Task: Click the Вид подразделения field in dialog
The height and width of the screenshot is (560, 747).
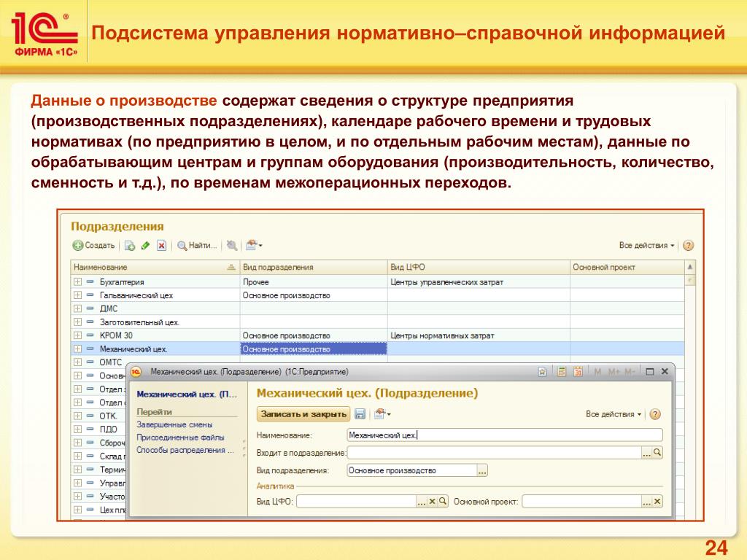Action: click(413, 470)
